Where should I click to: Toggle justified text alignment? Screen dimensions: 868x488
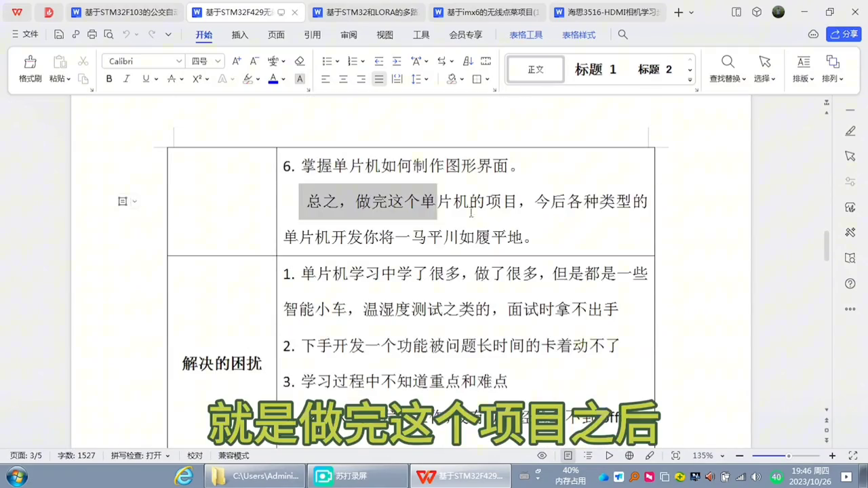pos(379,79)
